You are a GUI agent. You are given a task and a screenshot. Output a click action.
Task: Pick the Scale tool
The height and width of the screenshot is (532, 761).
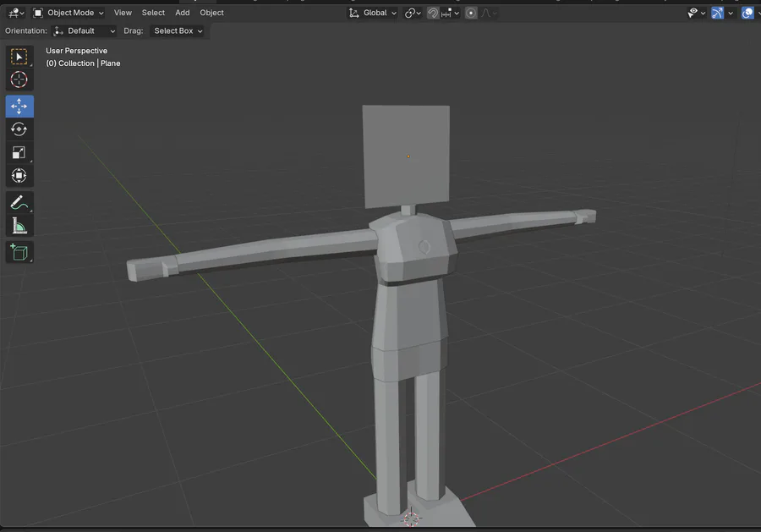(19, 152)
